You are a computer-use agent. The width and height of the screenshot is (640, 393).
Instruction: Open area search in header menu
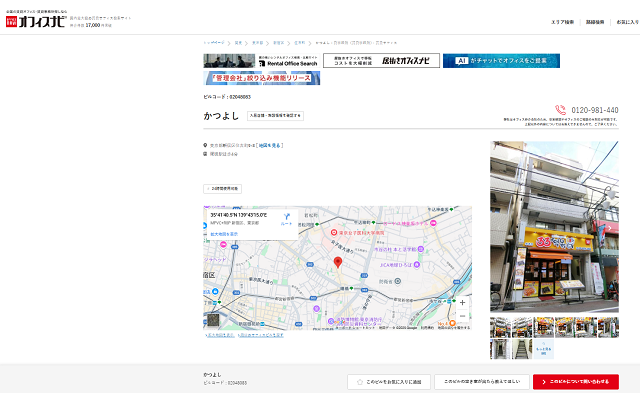pyautogui.click(x=562, y=22)
